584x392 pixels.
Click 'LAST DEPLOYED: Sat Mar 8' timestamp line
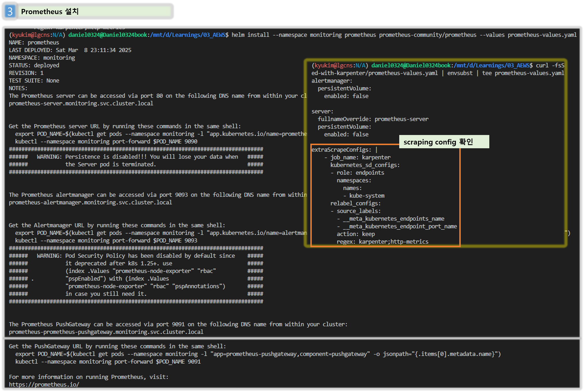[70, 50]
